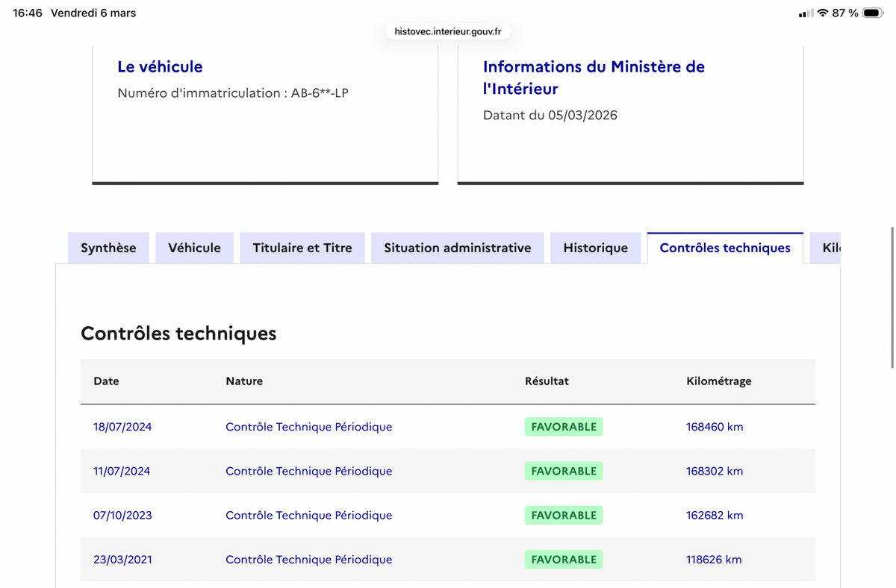Viewport: 896px width, 588px height.
Task: Click the Kilométrage column header
Action: (x=719, y=381)
